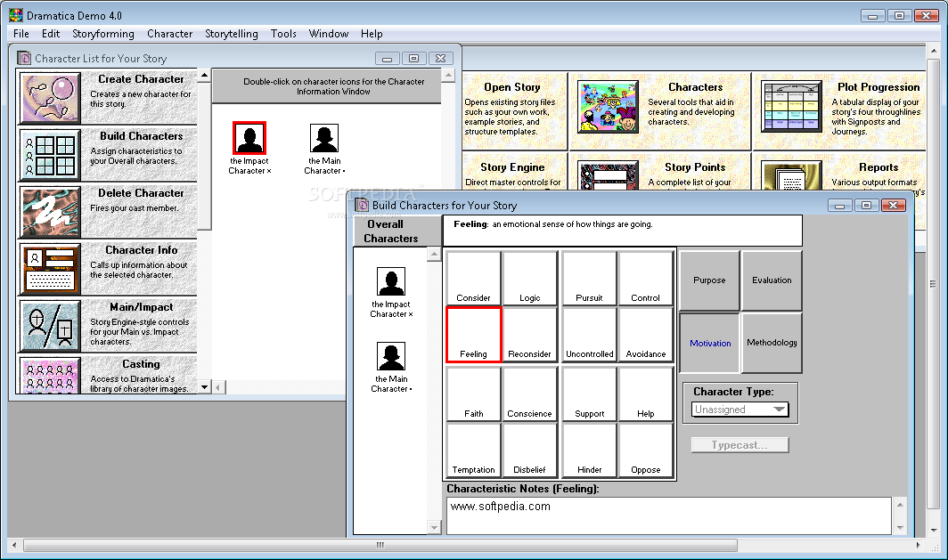
Task: Toggle the Conscience characteristic tile
Action: pos(529,394)
